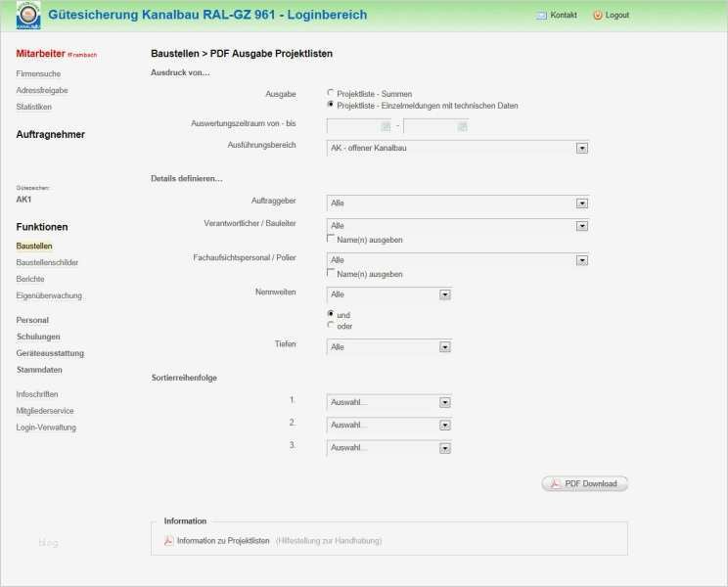
Task: Open Infoschriften menu item
Action: click(37, 394)
